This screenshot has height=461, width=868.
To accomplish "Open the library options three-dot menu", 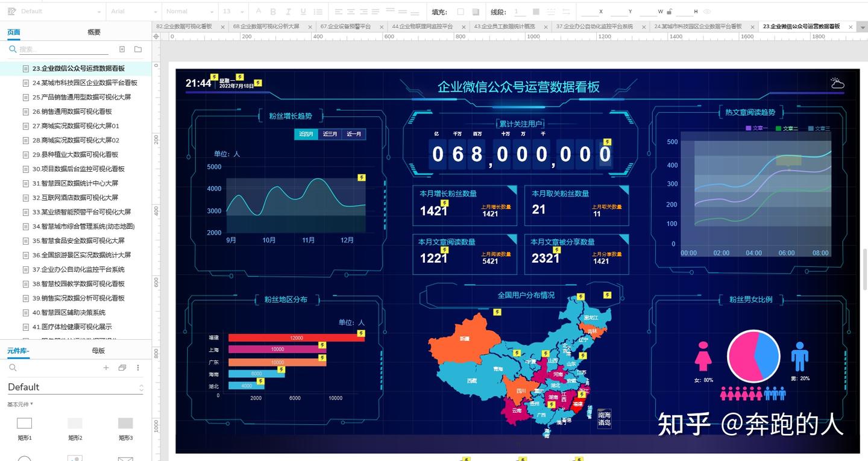I will click(137, 368).
